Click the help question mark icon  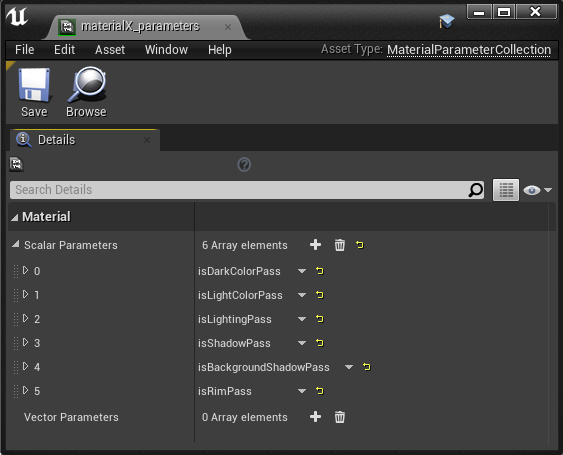coord(244,165)
